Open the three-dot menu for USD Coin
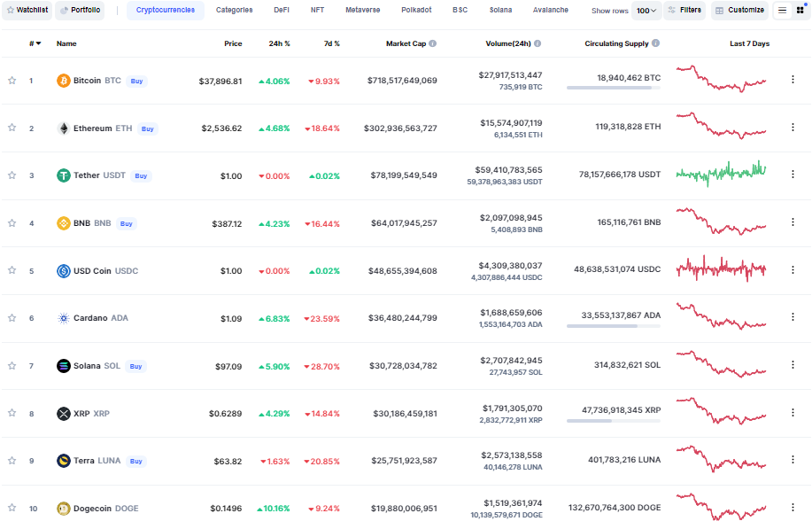 pos(793,269)
